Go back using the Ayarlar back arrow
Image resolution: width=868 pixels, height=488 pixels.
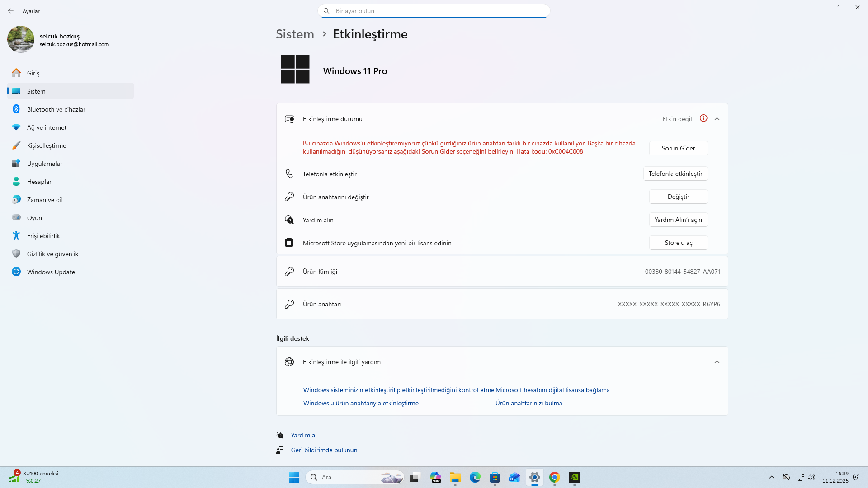click(11, 11)
